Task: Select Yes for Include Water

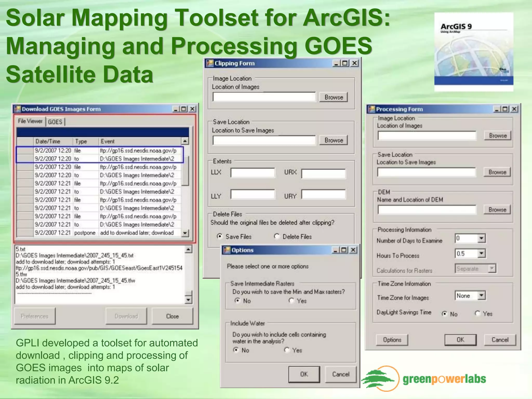Action: pyautogui.click(x=287, y=350)
